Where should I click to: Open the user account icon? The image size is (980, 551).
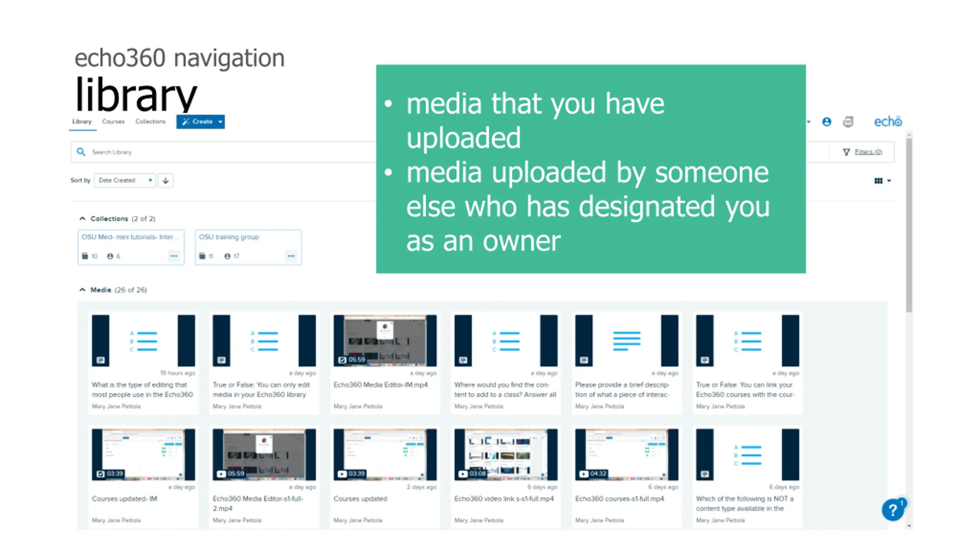click(x=826, y=122)
